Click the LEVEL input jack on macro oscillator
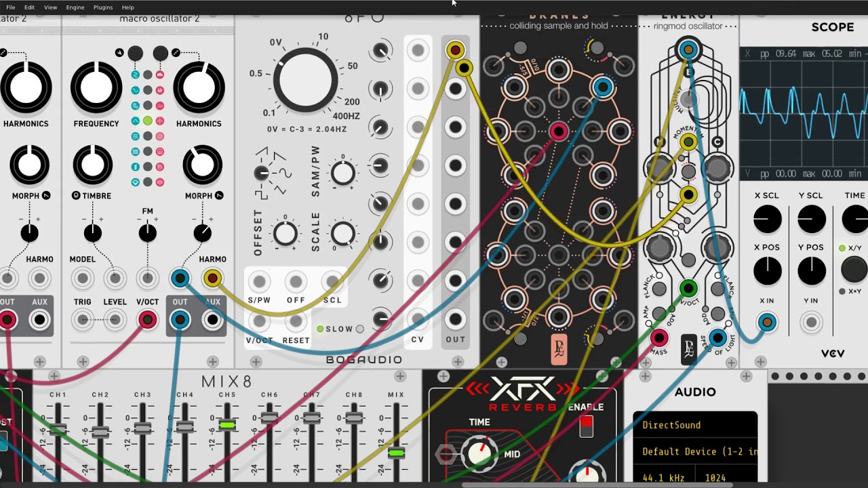This screenshot has width=868, height=488. tap(115, 320)
